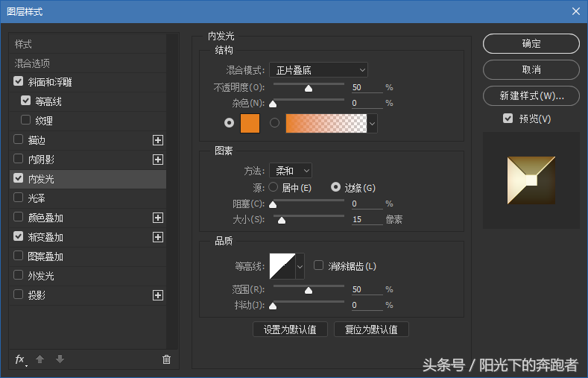Choose 居中(E) as the glow source
The image size is (588, 378).
tap(274, 186)
